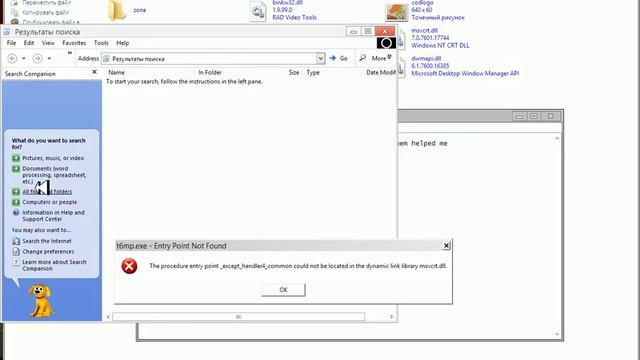Open the Edit menu
Image resolution: width=640 pixels, height=360 pixels.
tap(29, 43)
